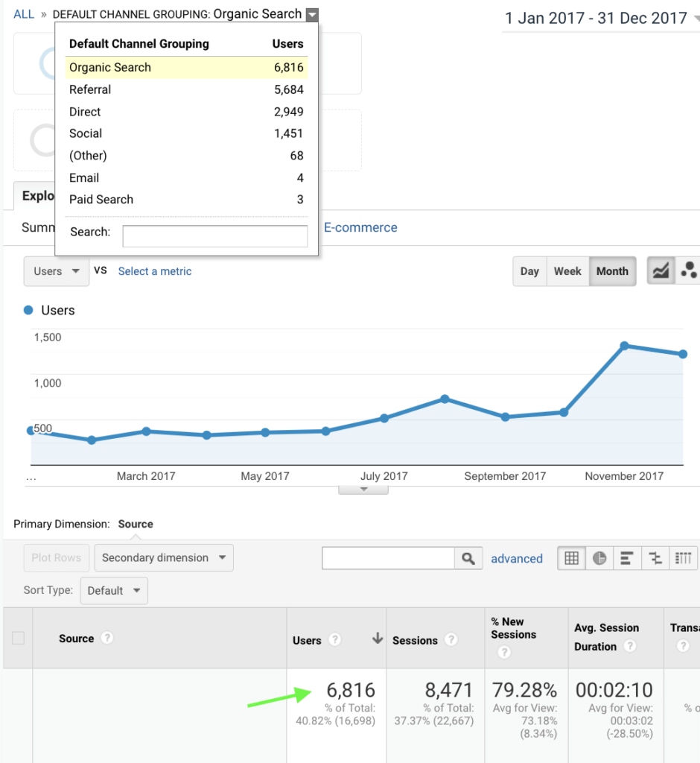700x763 pixels.
Task: Select the line chart type icon
Action: [x=661, y=271]
